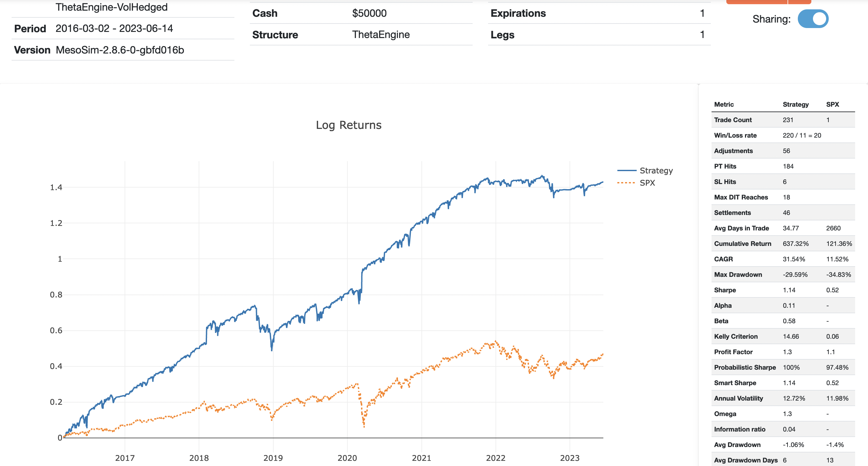Viewport: 868px width, 466px height.
Task: Select the Max Drawdown metric row
Action: point(758,275)
